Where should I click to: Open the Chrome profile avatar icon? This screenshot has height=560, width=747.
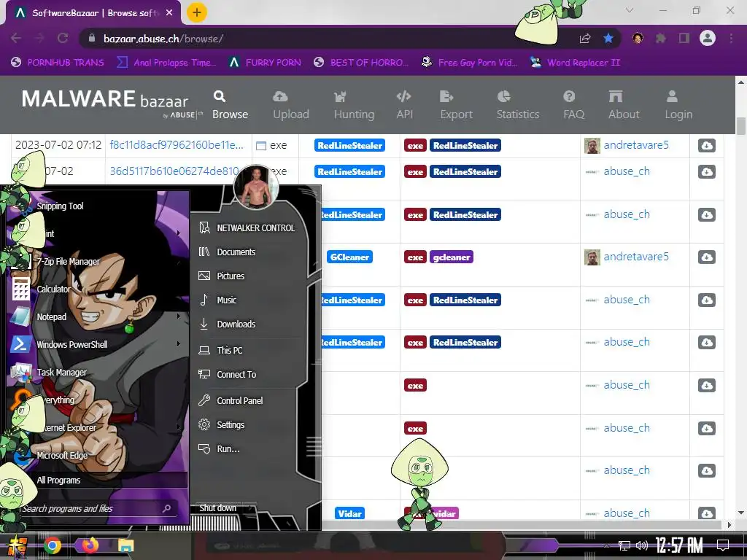tap(708, 38)
